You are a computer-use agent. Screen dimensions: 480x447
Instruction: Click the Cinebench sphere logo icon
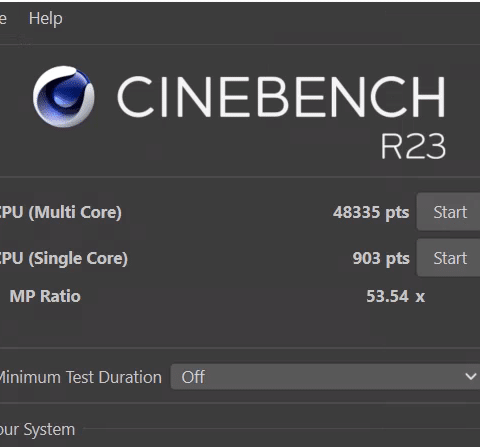click(63, 97)
